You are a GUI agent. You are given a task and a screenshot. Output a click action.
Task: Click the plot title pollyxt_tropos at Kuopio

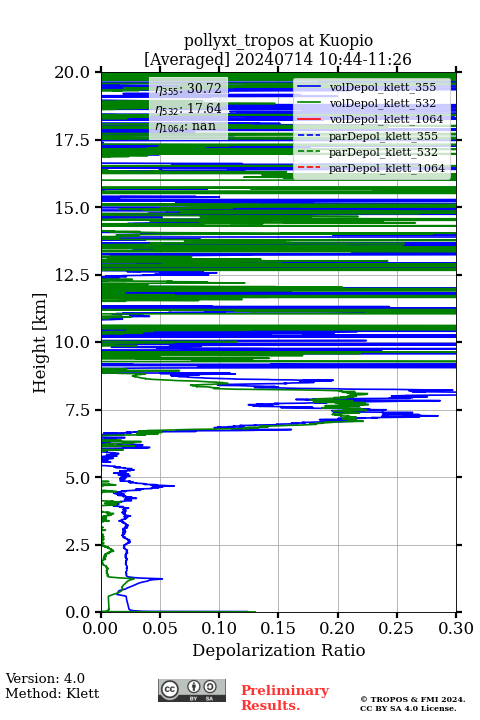tap(278, 41)
